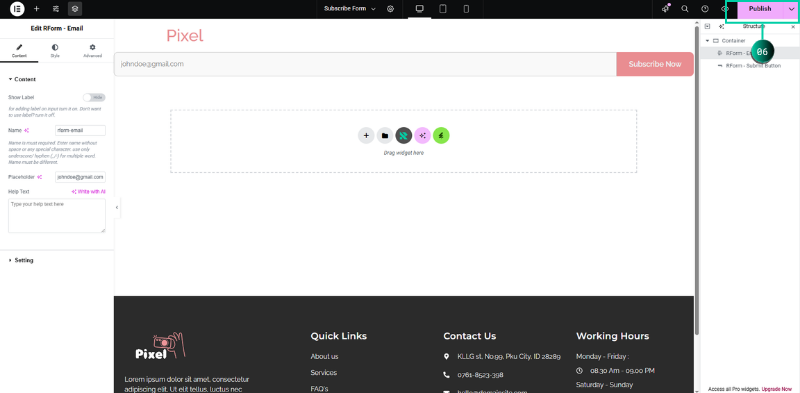
Task: Switch to desktop preview mode
Action: click(420, 9)
